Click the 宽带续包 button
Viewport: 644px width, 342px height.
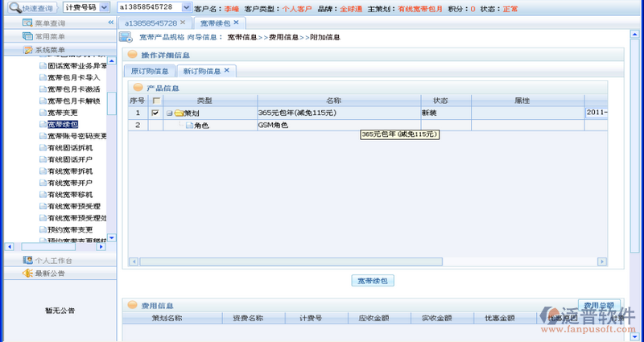click(x=373, y=281)
